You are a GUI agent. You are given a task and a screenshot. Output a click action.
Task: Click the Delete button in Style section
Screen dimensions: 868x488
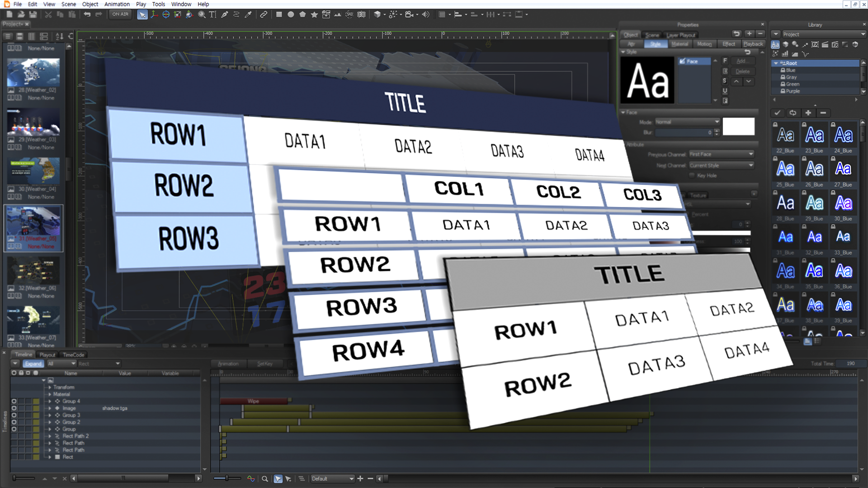pyautogui.click(x=742, y=71)
